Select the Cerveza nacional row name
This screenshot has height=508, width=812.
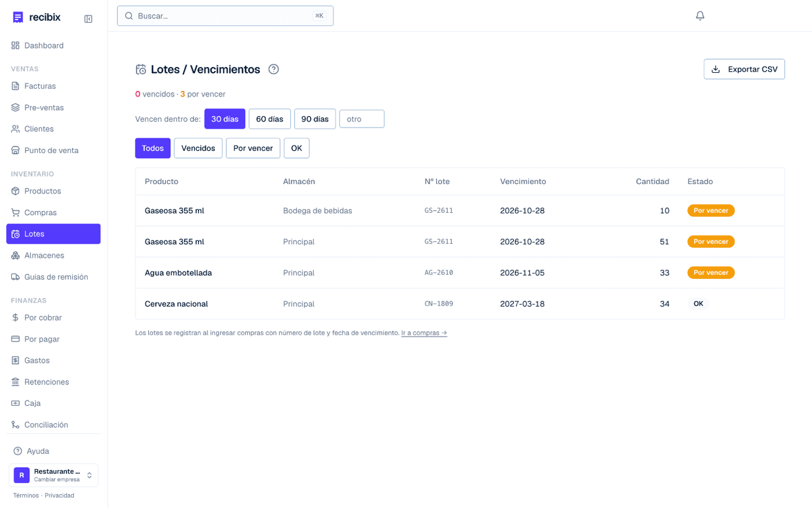(x=176, y=304)
